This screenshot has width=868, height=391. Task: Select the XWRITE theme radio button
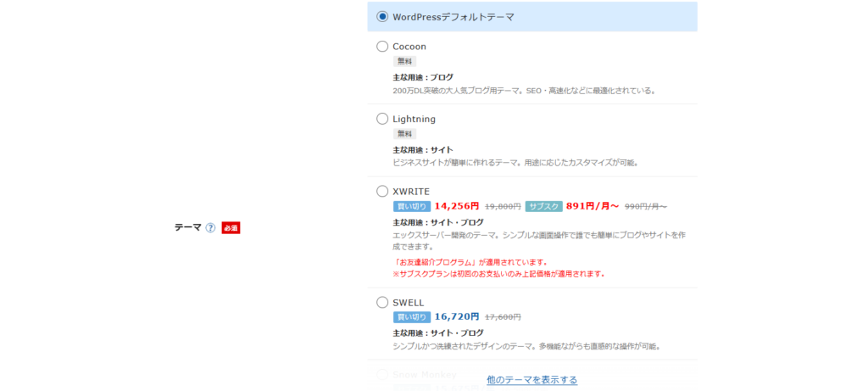click(x=382, y=192)
